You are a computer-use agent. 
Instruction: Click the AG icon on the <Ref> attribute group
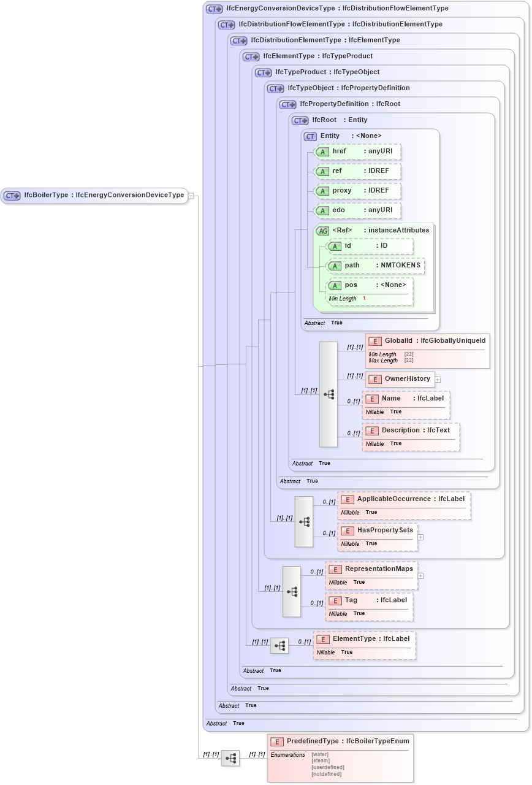click(323, 230)
